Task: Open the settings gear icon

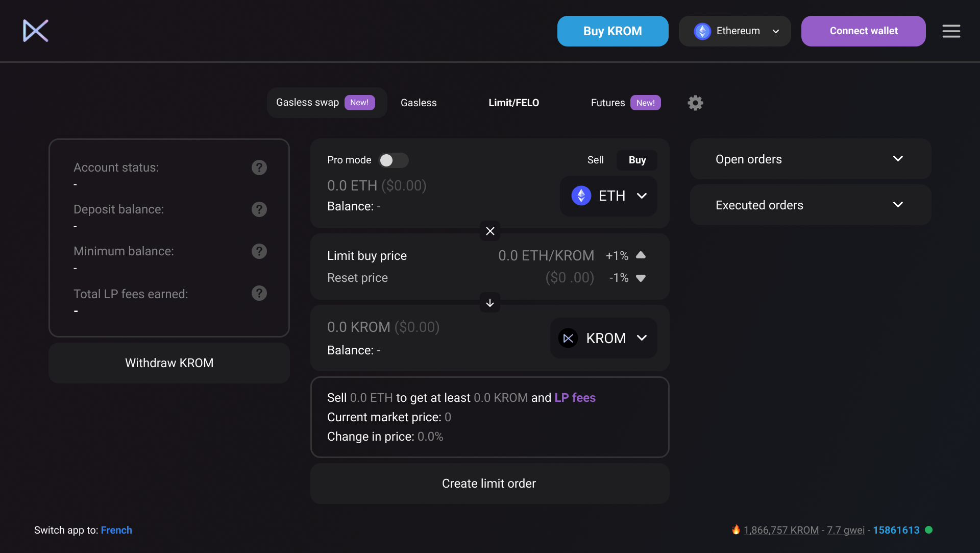Action: pyautogui.click(x=695, y=103)
